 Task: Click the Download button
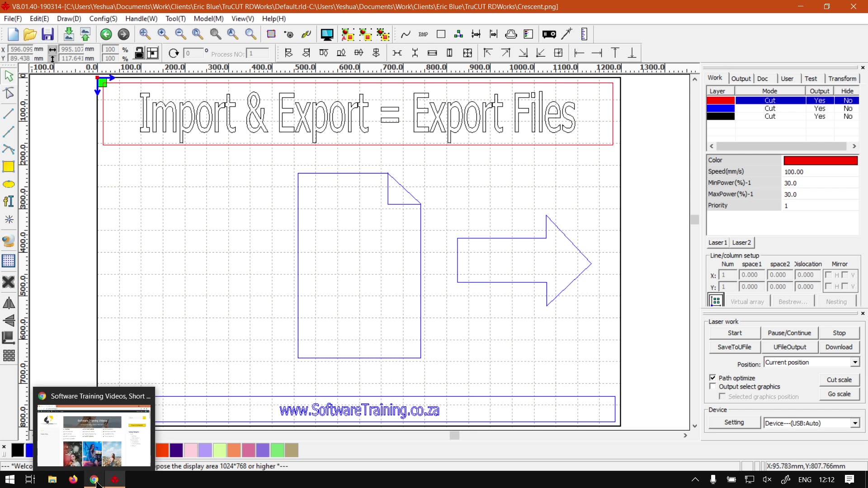pyautogui.click(x=839, y=347)
